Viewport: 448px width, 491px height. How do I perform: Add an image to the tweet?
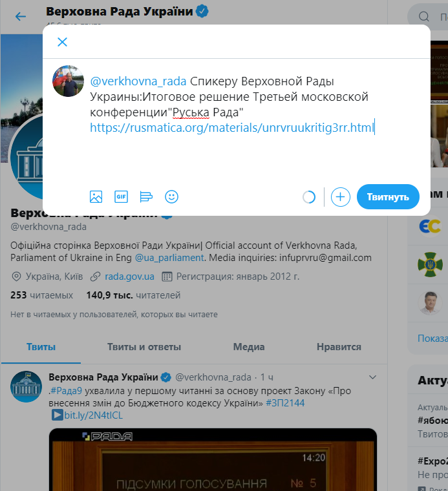pos(96,197)
